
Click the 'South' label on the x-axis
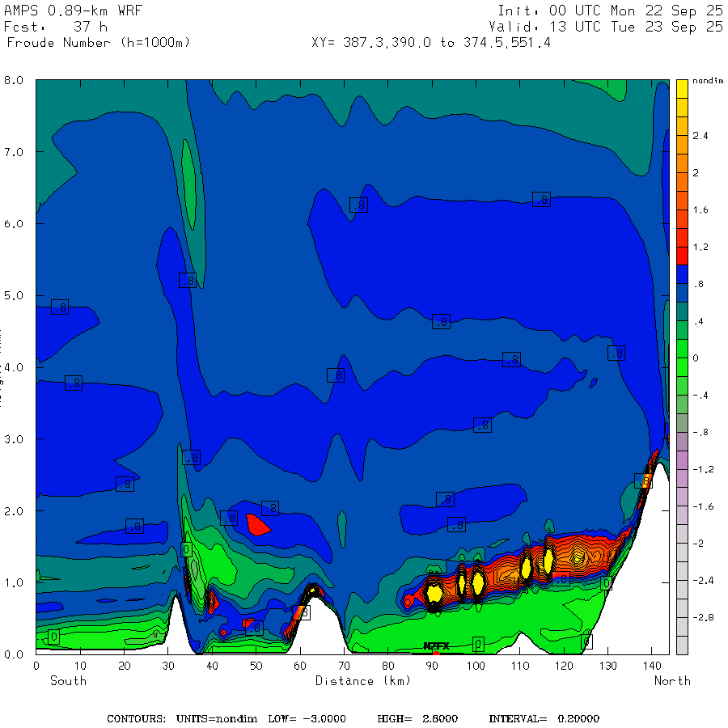(68, 680)
